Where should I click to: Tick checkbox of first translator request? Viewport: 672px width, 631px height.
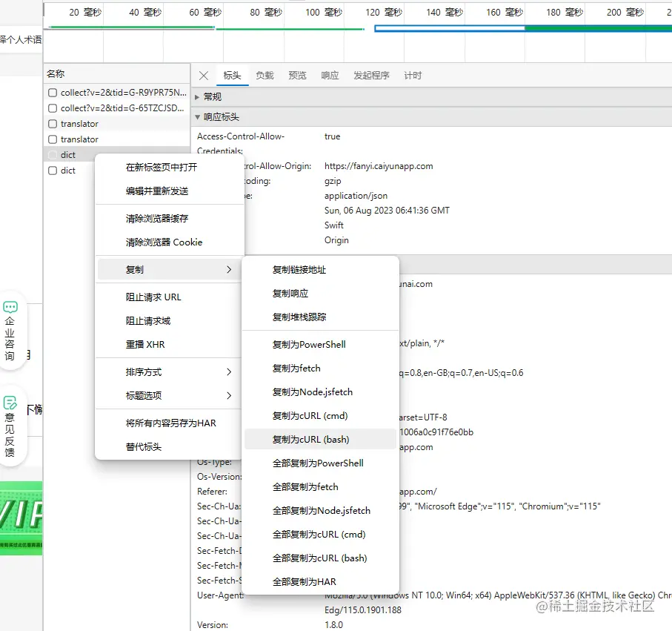pos(53,124)
